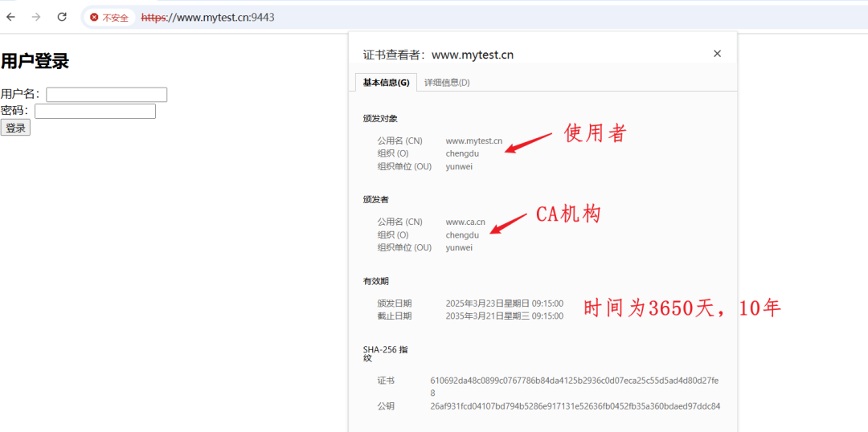This screenshot has width=868, height=432.
Task: Click the browser forward arrow
Action: pos(36,17)
